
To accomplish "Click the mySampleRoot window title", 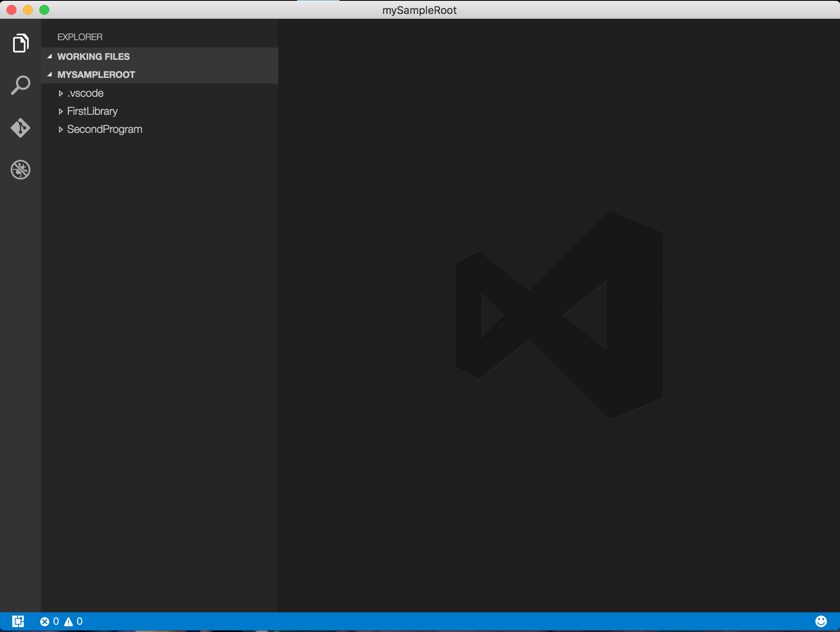I will click(x=420, y=10).
